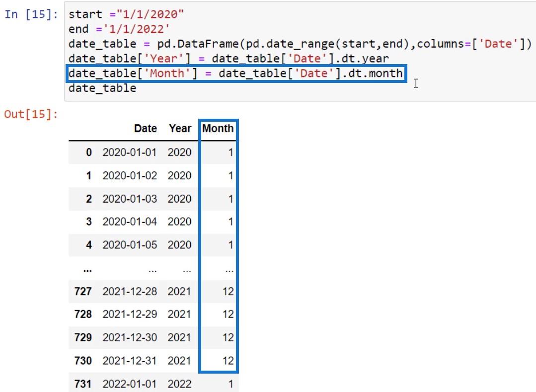This screenshot has width=536, height=392.
Task: Click the row index 4 label
Action: pos(89,245)
